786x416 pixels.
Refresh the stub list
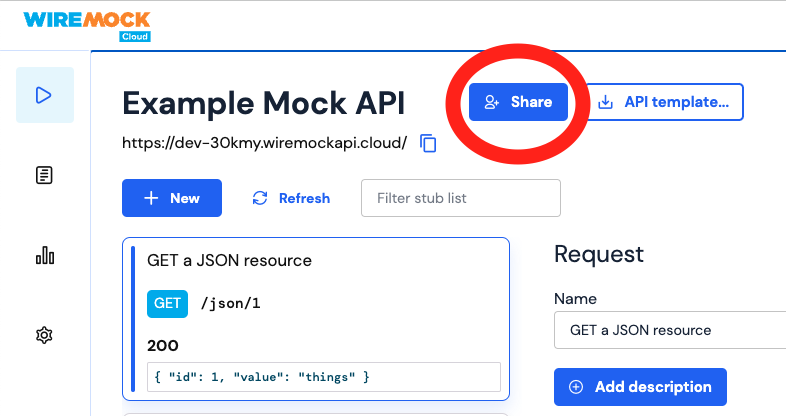pyautogui.click(x=291, y=198)
